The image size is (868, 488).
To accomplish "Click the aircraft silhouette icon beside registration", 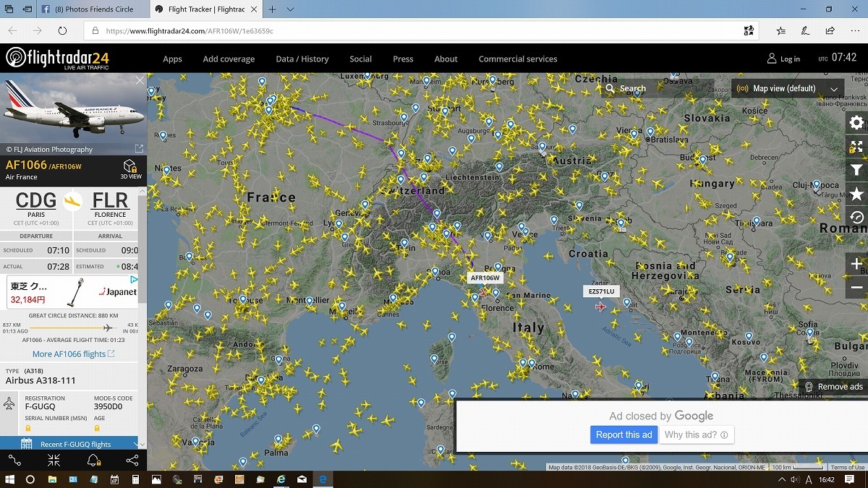I will click(9, 403).
